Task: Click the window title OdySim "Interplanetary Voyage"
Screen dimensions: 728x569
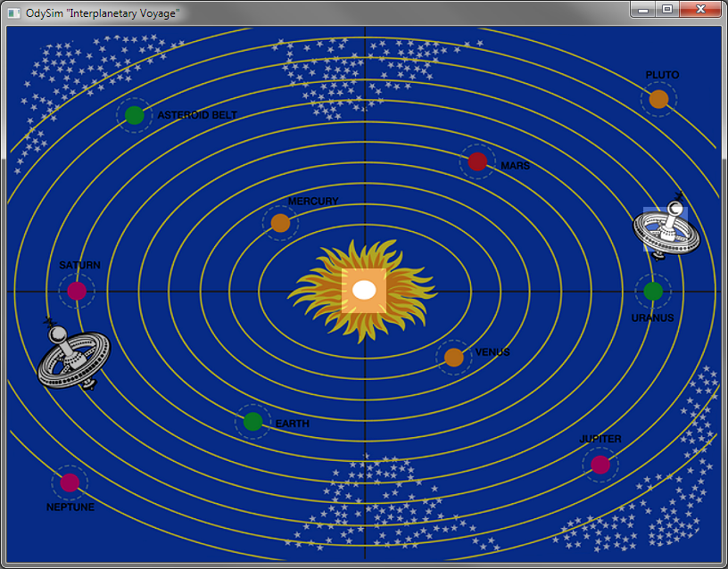Action: 103,13
